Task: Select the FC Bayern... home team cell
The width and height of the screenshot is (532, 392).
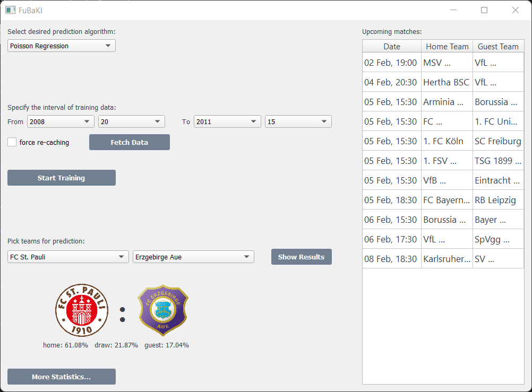Action: point(447,200)
